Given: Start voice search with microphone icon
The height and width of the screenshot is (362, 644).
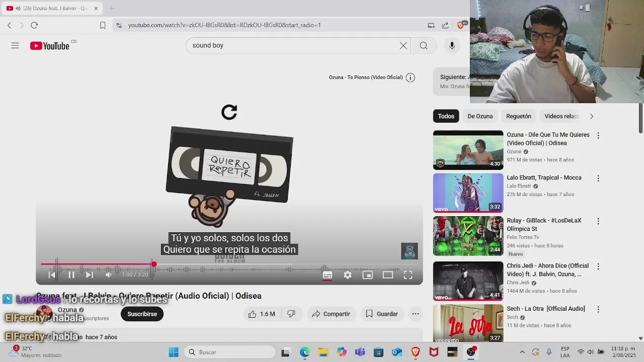Looking at the screenshot, I should click(x=452, y=46).
